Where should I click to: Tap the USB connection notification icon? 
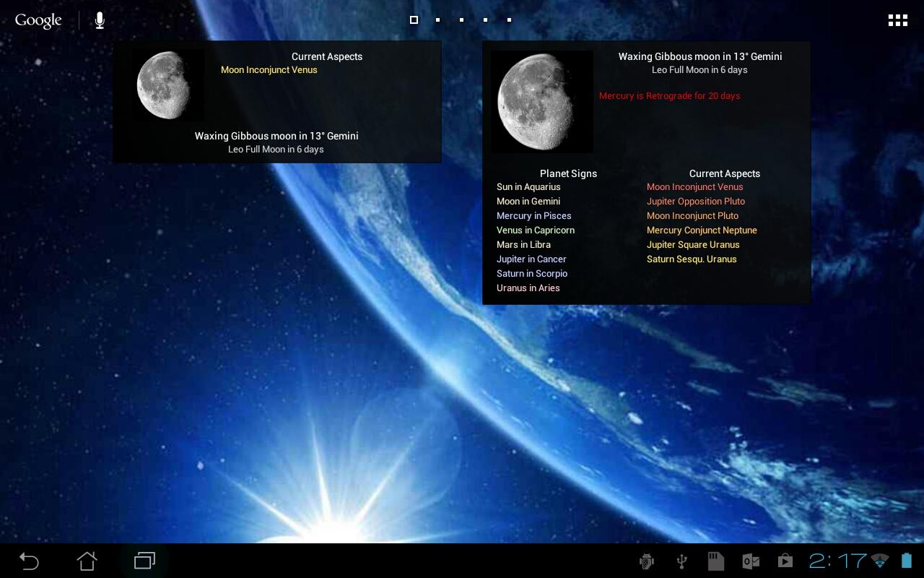681,561
